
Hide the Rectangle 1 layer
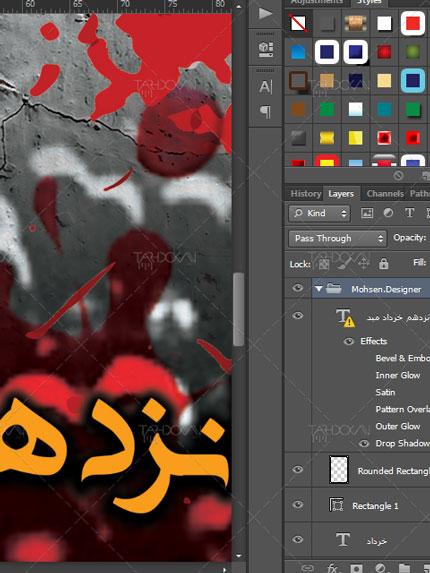pos(298,505)
